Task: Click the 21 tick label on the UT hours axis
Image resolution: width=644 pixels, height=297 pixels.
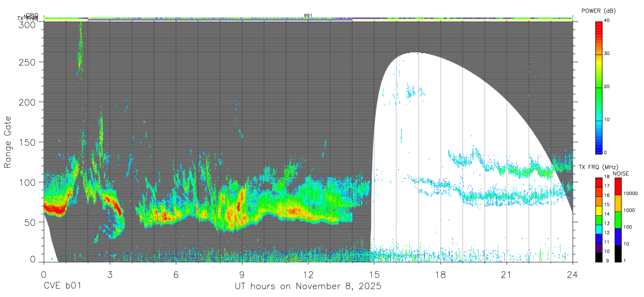Action: tap(507, 274)
